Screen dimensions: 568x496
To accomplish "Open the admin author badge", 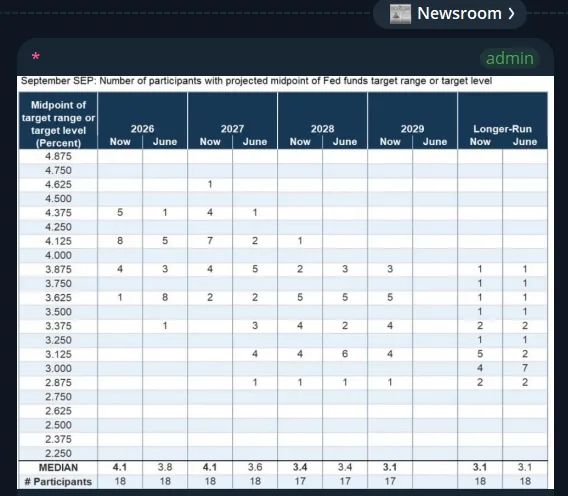I will (x=510, y=58).
